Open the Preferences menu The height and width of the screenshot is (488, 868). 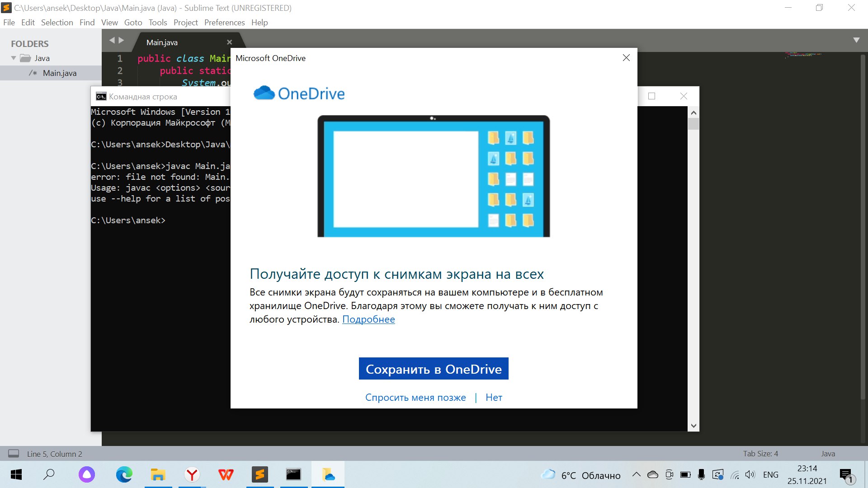[x=224, y=22]
